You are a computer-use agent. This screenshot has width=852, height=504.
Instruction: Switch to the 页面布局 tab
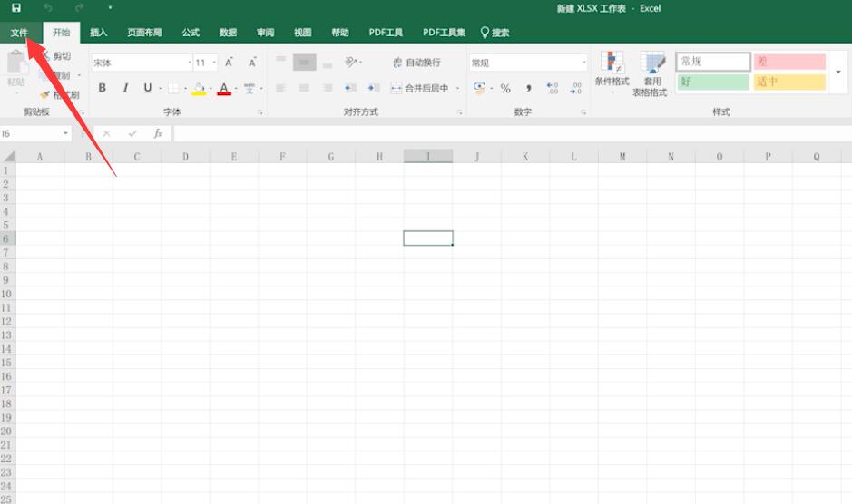[x=144, y=33]
